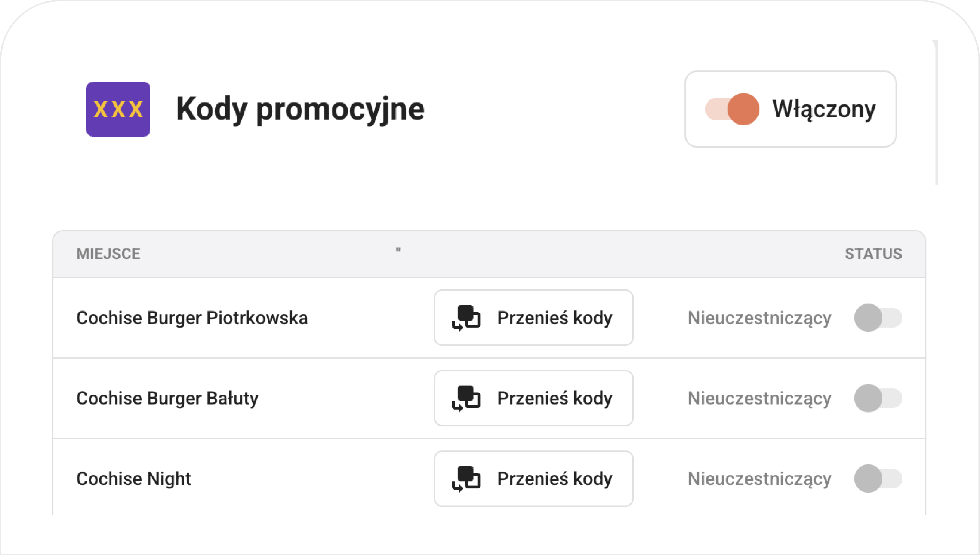980x555 pixels.
Task: Click the quotation mark column header
Action: [x=398, y=250]
